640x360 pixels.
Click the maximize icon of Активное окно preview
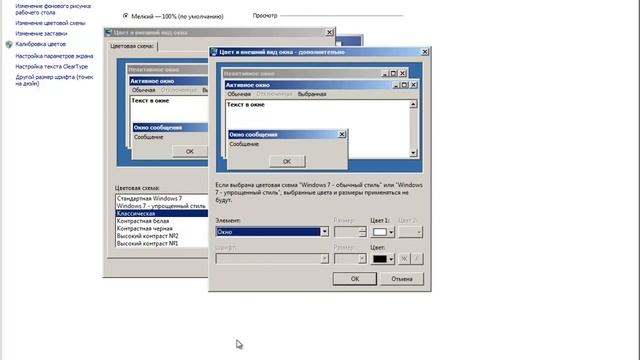404,85
